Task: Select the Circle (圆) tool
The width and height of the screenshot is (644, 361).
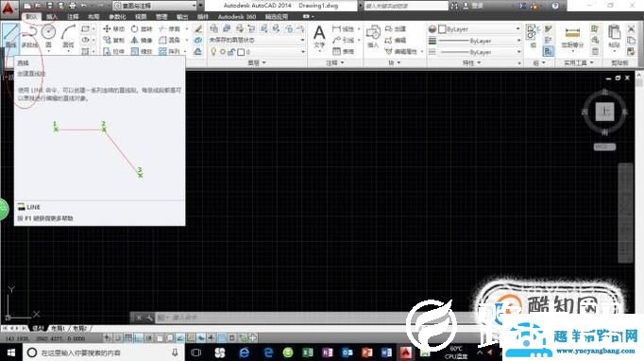Action: click(48, 36)
